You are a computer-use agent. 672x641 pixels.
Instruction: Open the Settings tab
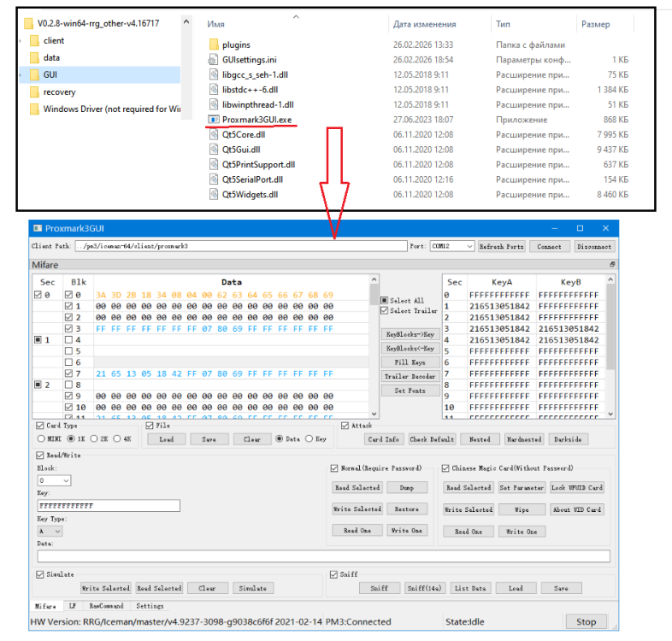coord(150,606)
